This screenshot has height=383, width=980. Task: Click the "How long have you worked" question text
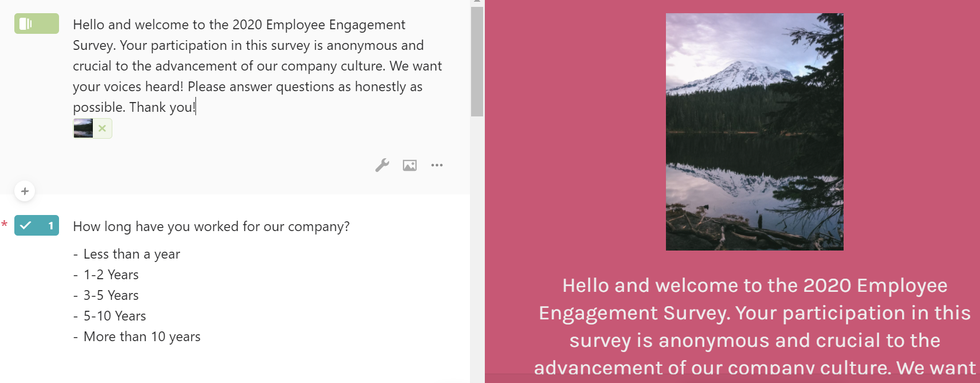click(211, 226)
